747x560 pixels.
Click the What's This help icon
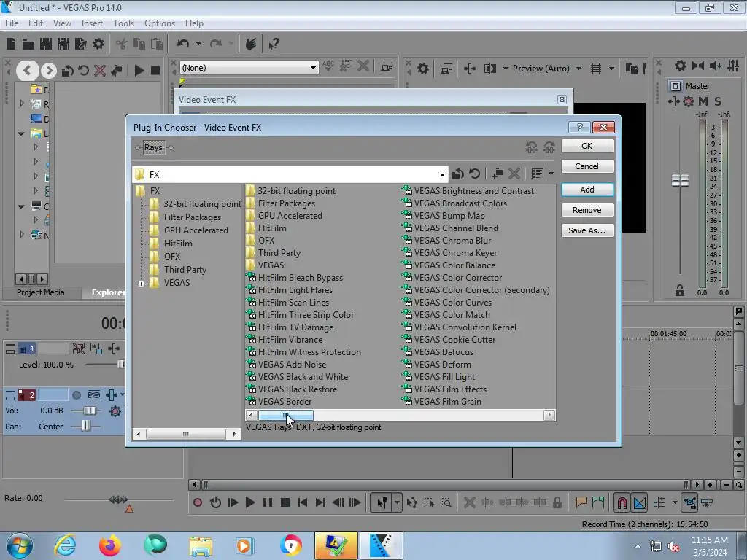click(x=274, y=44)
